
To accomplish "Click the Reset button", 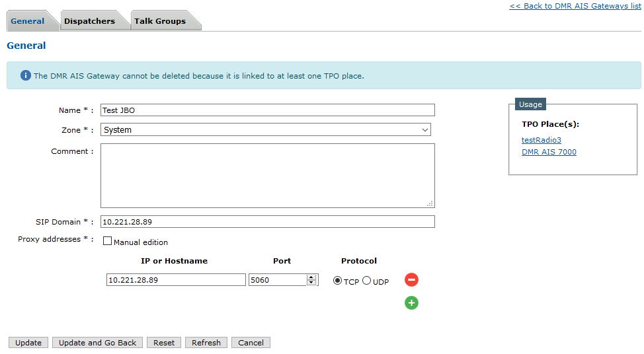I will [164, 343].
